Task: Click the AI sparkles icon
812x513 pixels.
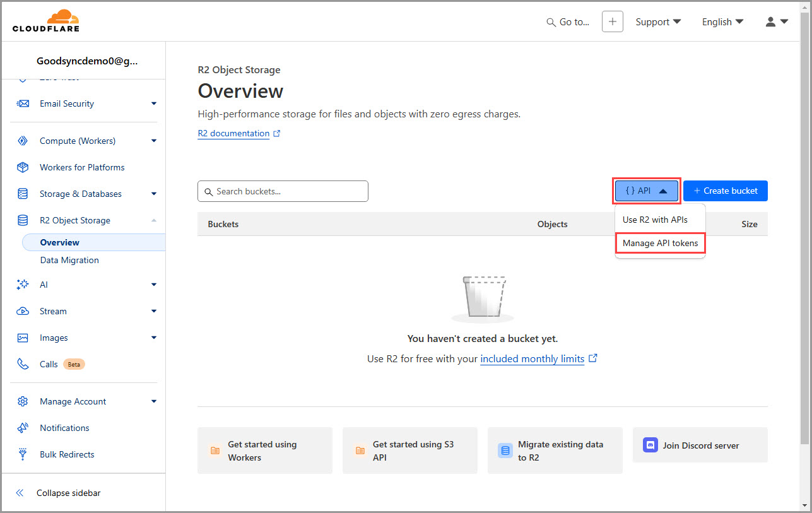Action: [23, 285]
